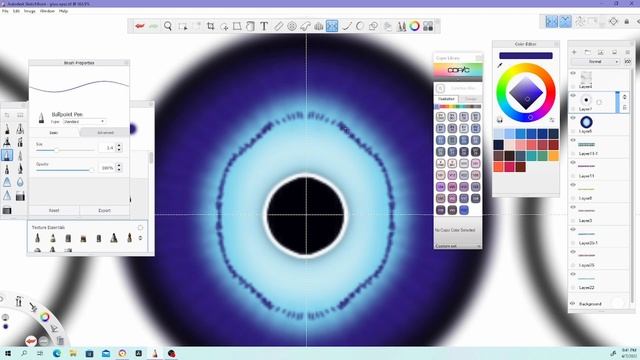
Task: Pick a color with the Color Editor eyedropper
Action: click(x=500, y=65)
